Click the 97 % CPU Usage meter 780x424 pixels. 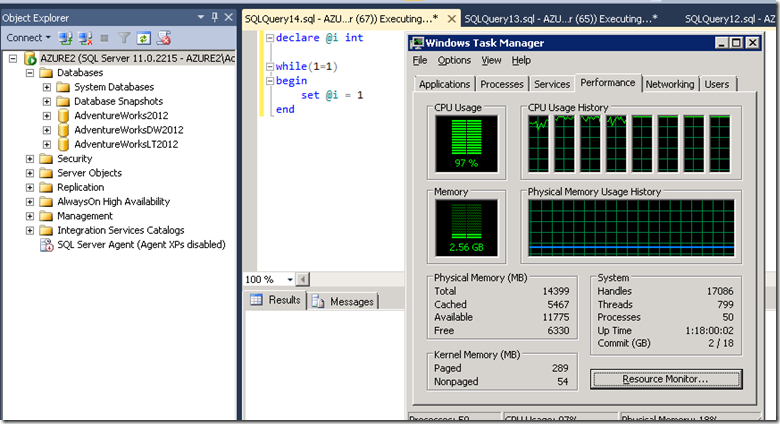[x=467, y=144]
